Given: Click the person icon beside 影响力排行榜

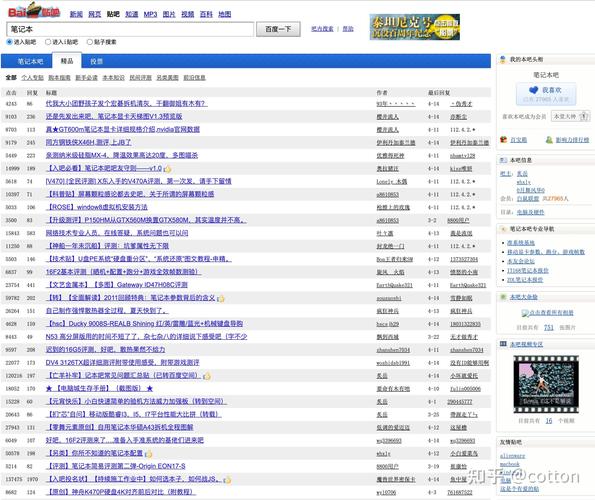Looking at the screenshot, I should [x=549, y=140].
